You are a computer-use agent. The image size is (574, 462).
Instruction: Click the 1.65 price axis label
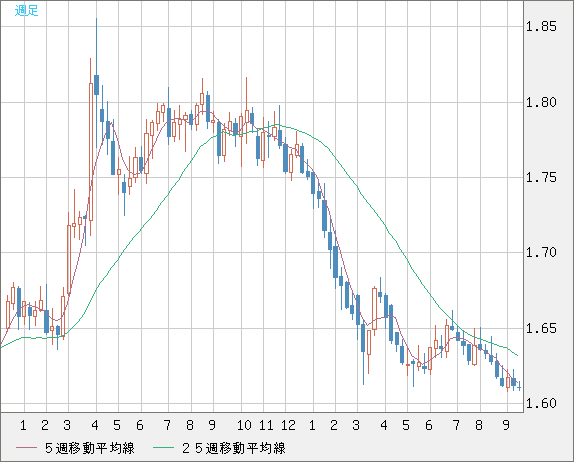click(541, 328)
